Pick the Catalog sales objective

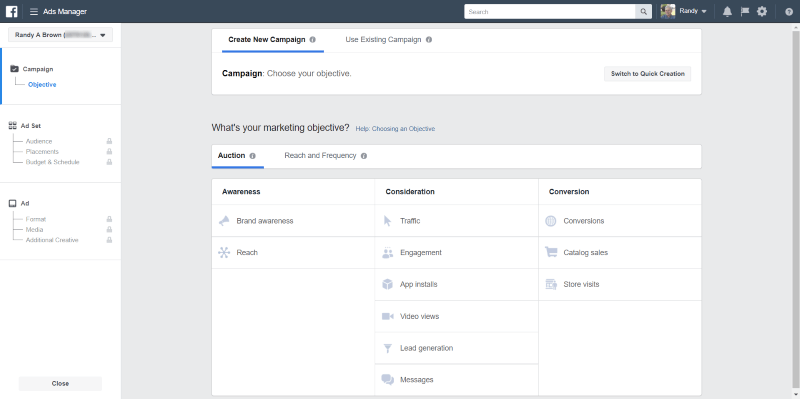(620, 253)
